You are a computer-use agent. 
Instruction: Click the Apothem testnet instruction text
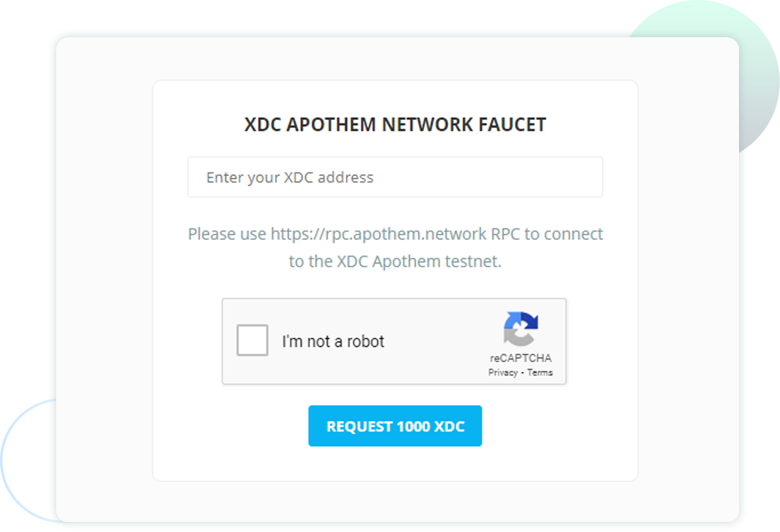[395, 247]
